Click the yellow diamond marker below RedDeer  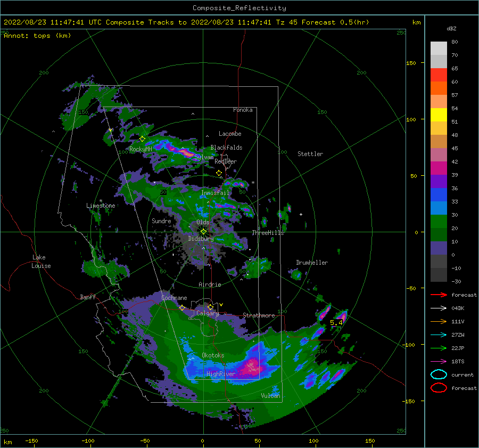click(x=219, y=173)
